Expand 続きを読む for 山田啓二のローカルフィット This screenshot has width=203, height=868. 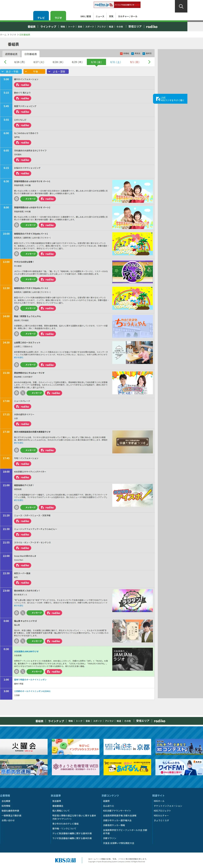[19, 358]
